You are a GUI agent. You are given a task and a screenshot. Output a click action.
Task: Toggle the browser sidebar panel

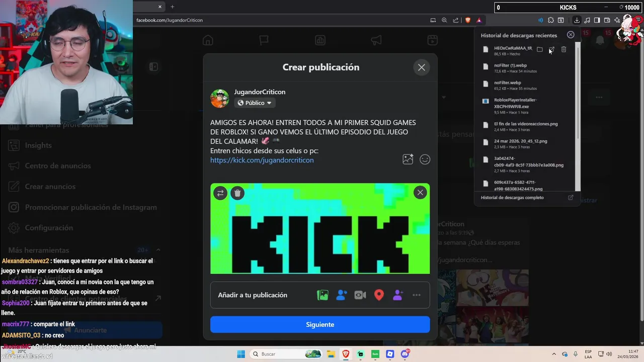tap(597, 20)
